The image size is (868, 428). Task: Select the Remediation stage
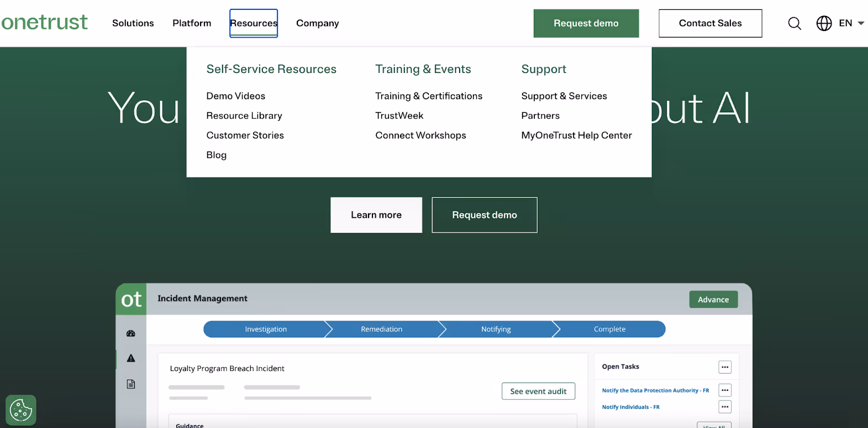click(x=382, y=329)
